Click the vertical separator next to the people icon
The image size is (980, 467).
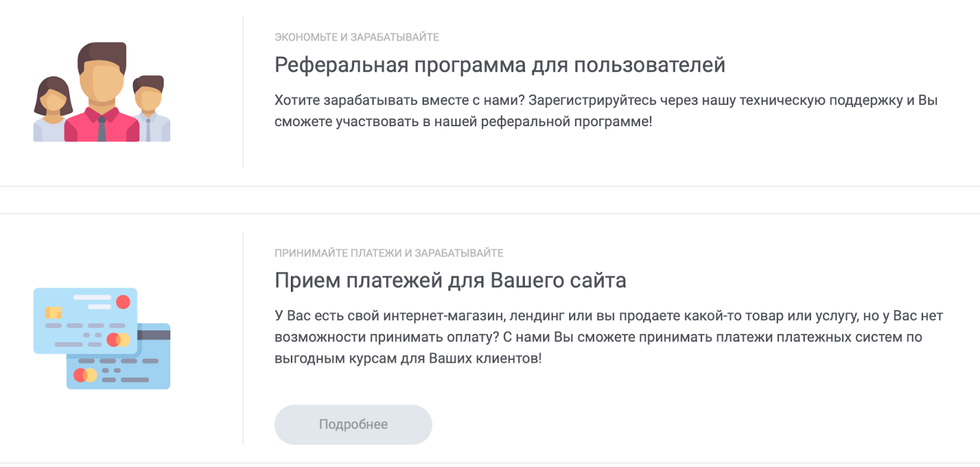244,92
